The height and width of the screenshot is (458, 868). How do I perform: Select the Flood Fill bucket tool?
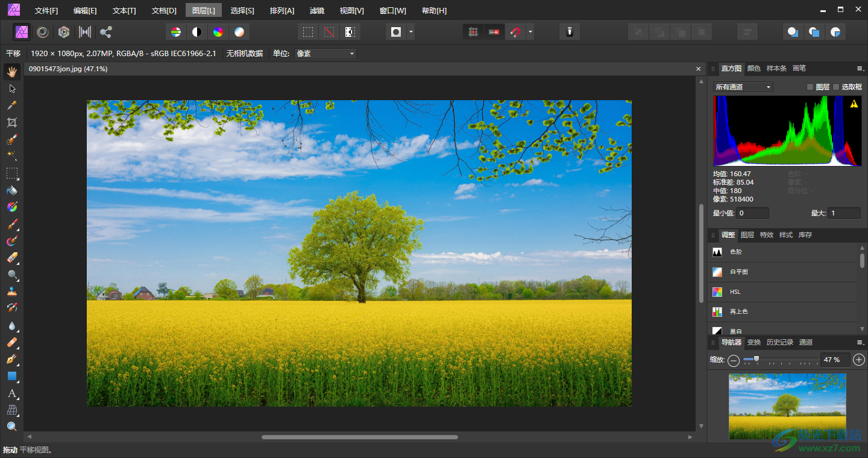click(x=11, y=190)
